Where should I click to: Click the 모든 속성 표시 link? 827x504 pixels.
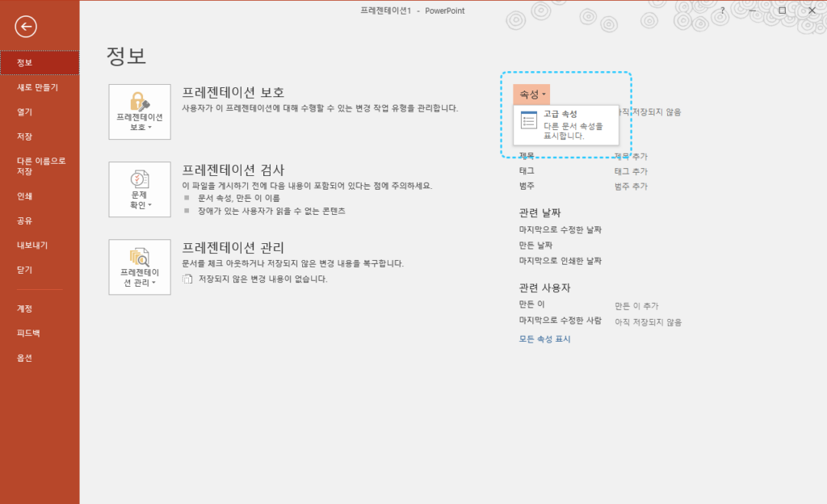[x=544, y=339]
